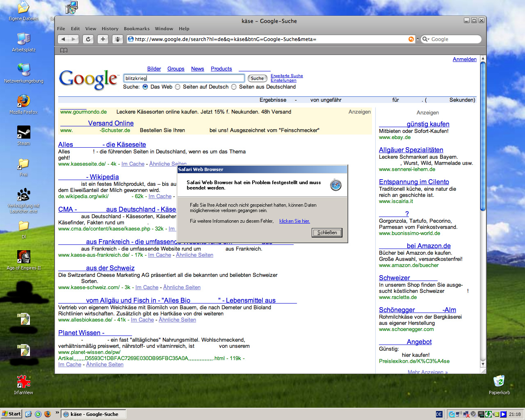Open Verknüpfung mit Launcher.exe shortcut

click(x=23, y=201)
